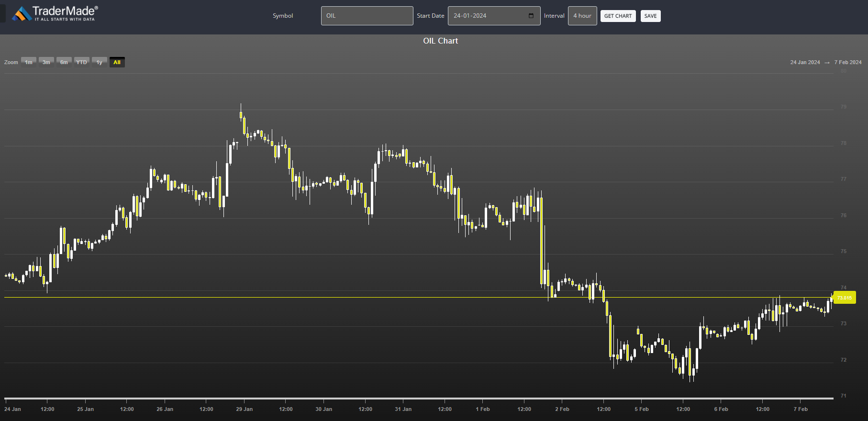
Task: Click the 26 Jan x-axis label
Action: pyautogui.click(x=165, y=409)
